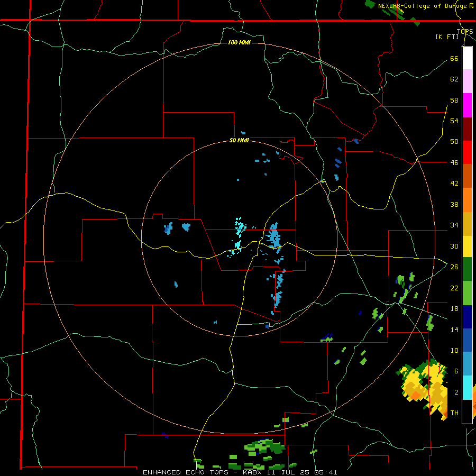
Task: Click the bright red 46 legend swatch
Action: [x=467, y=152]
